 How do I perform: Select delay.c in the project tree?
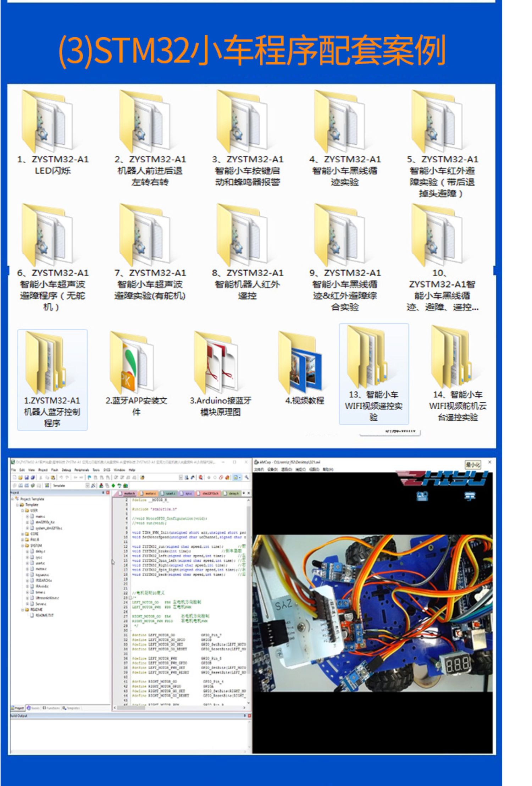[38, 551]
